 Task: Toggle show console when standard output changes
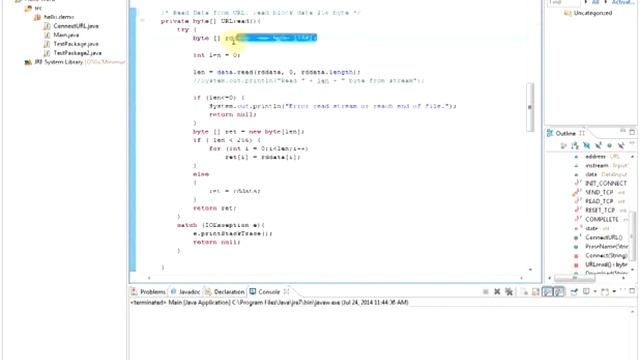(547, 292)
